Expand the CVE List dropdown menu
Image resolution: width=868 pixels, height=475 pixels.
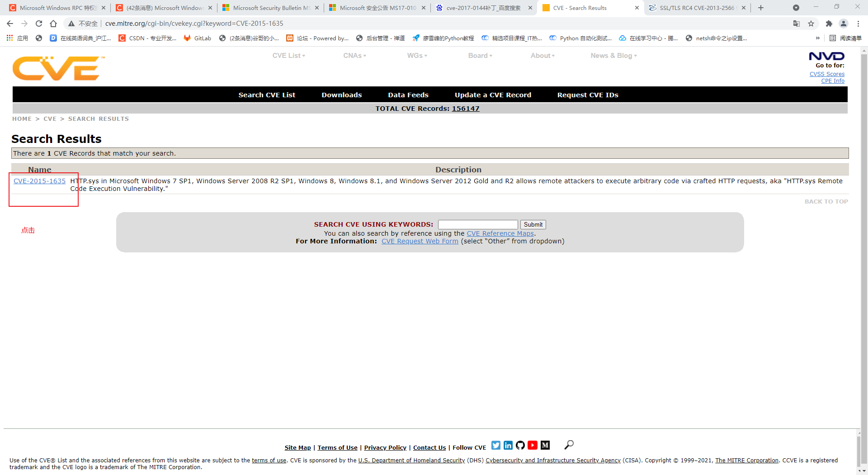coord(288,55)
